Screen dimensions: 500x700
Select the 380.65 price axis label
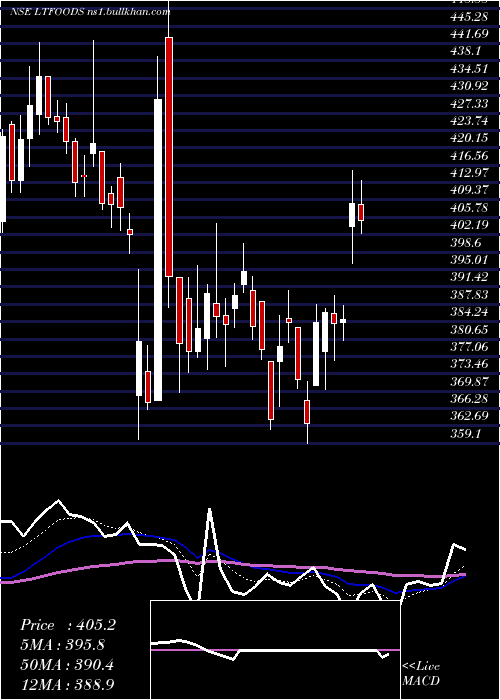click(469, 329)
